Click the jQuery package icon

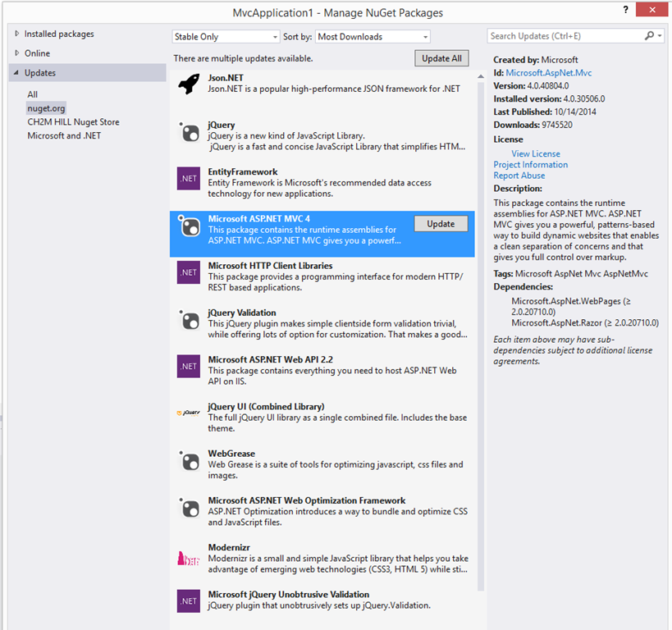point(189,133)
